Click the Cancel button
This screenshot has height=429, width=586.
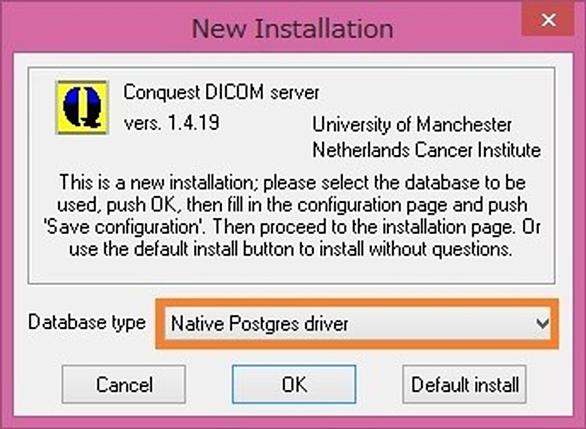(124, 384)
